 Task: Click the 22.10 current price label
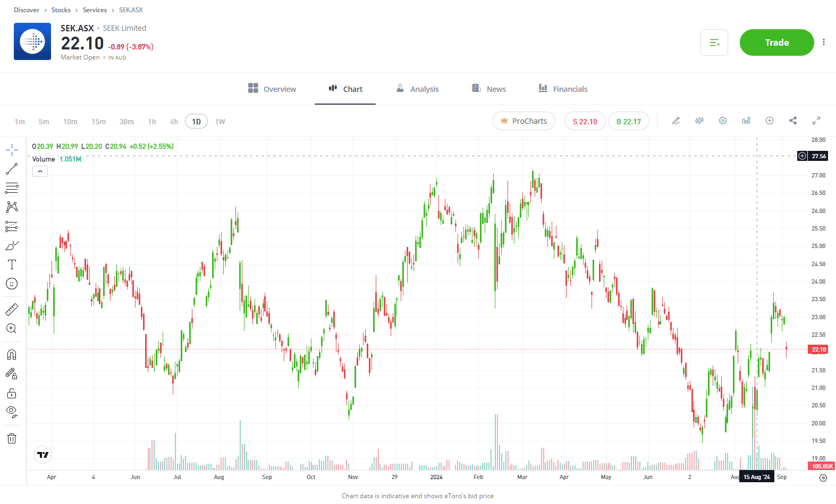pyautogui.click(x=818, y=349)
